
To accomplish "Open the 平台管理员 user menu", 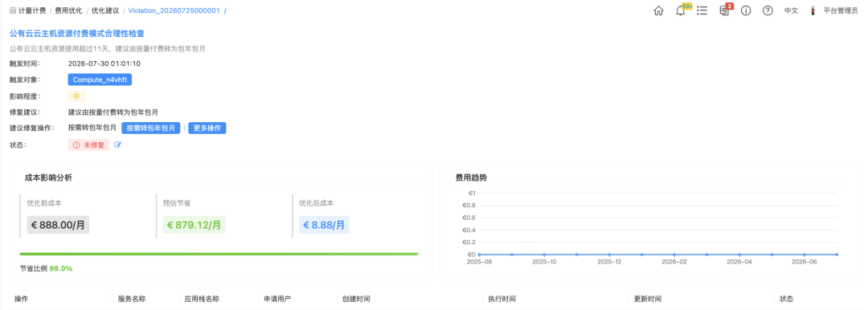I will [841, 10].
